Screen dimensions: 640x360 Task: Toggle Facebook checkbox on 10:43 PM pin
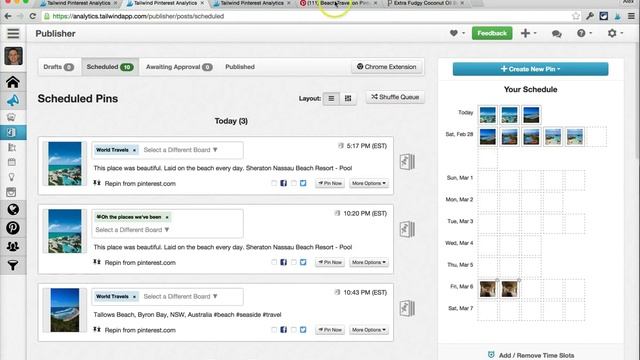click(274, 330)
